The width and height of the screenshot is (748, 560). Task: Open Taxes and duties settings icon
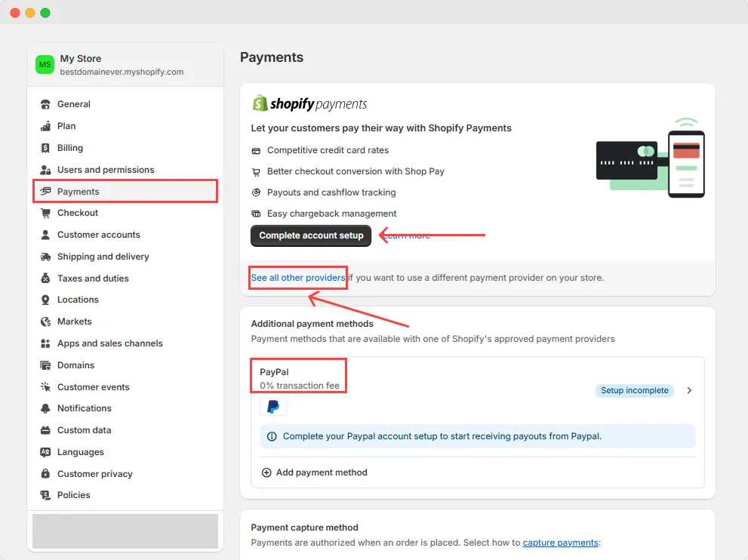tap(45, 278)
